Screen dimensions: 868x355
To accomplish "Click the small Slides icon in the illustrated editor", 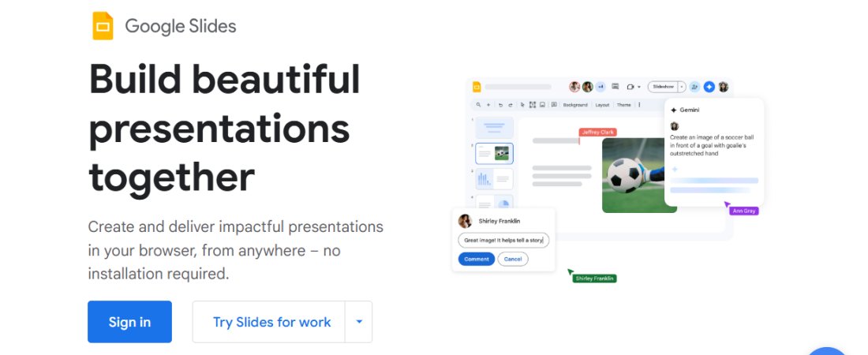I will (477, 87).
